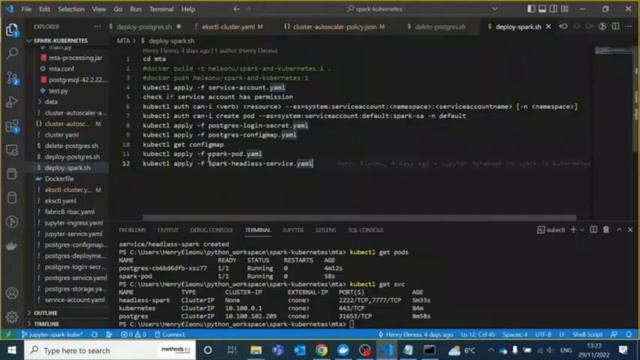Click the split editor right icon
The width and height of the screenshot is (640, 360).
coord(616,27)
